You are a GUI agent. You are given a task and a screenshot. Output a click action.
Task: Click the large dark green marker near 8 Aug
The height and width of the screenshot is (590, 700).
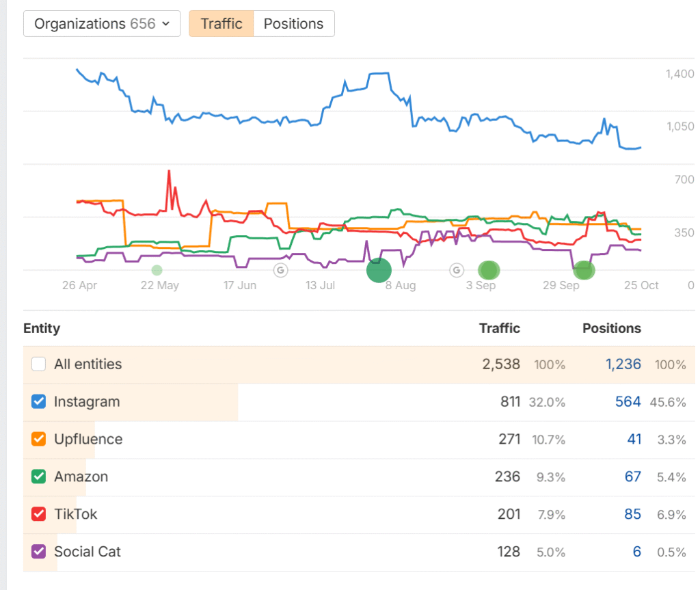pyautogui.click(x=379, y=271)
